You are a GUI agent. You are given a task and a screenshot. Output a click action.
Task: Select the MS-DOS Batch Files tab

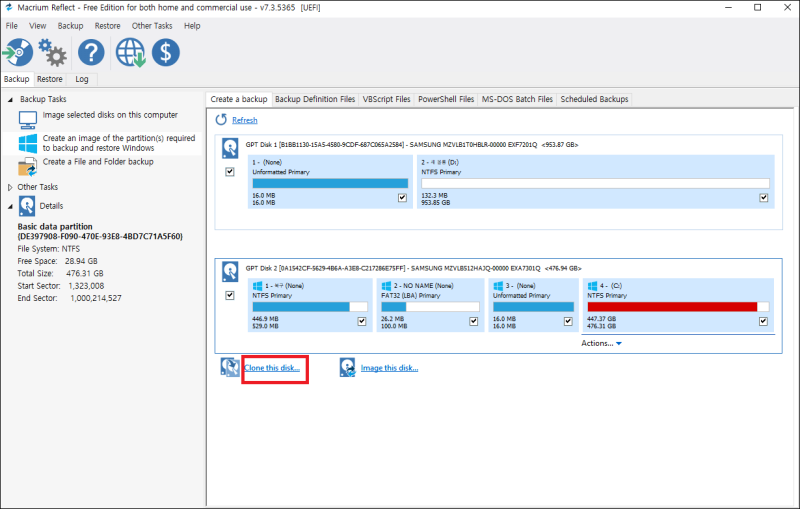click(517, 99)
